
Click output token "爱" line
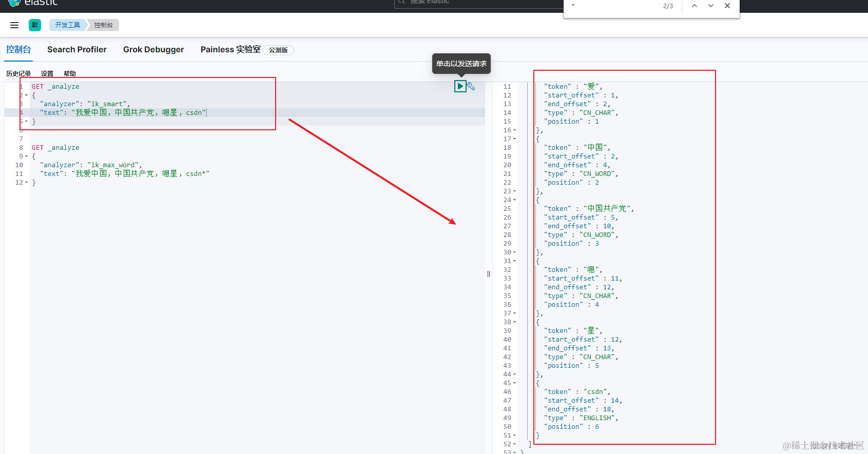tap(573, 87)
